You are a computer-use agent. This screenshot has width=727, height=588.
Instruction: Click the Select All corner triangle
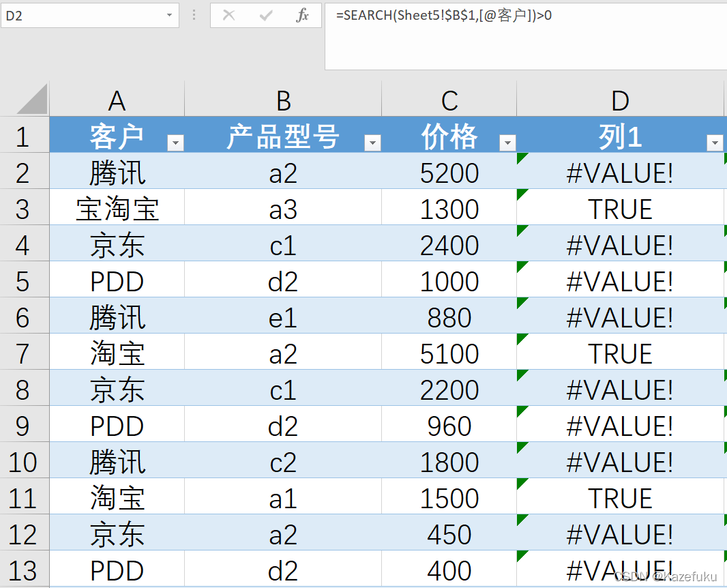(33, 98)
